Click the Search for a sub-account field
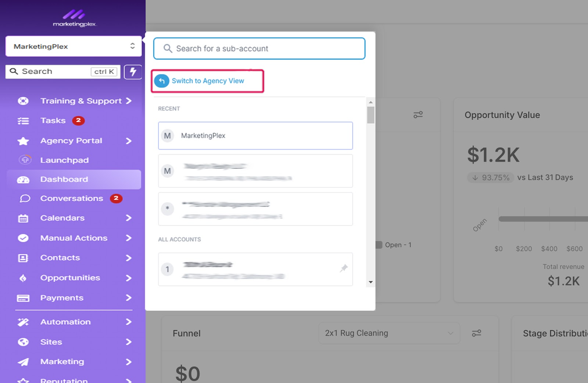 [259, 48]
